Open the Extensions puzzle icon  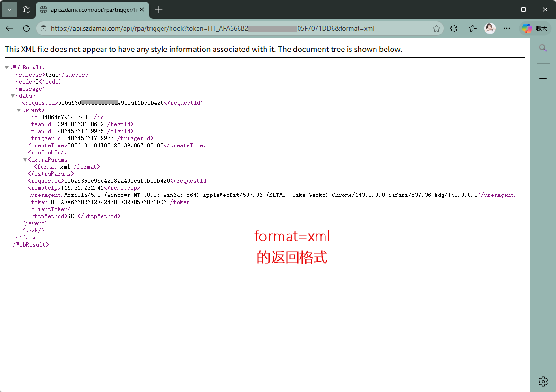click(x=454, y=28)
